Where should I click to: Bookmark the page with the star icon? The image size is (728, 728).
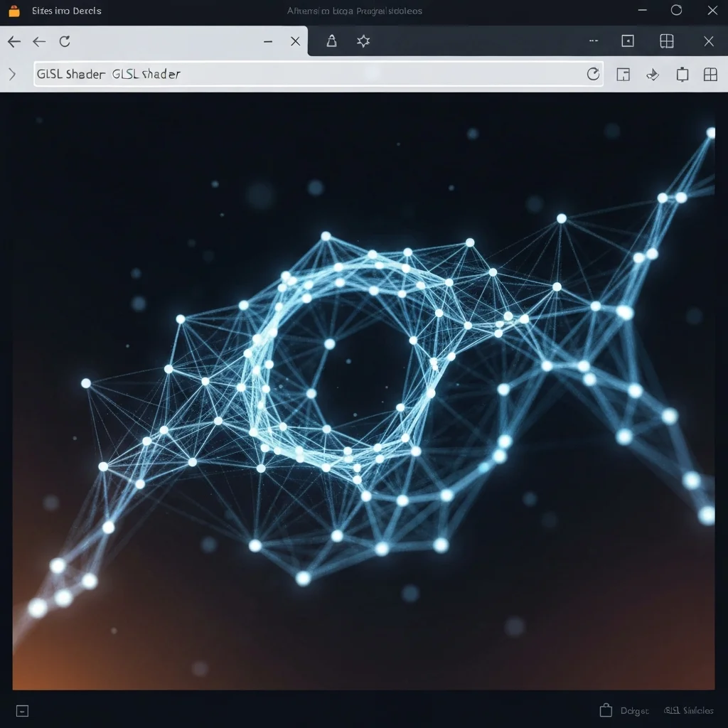pyautogui.click(x=363, y=41)
